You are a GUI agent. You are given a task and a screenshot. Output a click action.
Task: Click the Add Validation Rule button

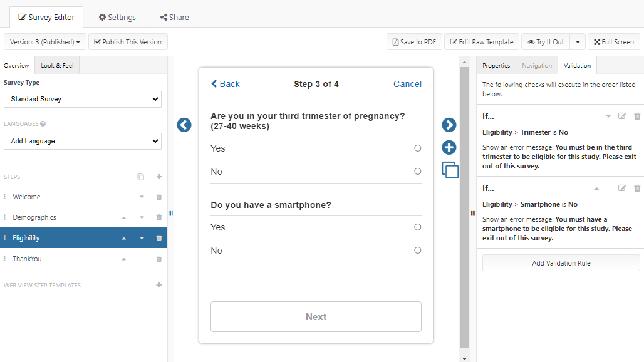click(x=561, y=263)
